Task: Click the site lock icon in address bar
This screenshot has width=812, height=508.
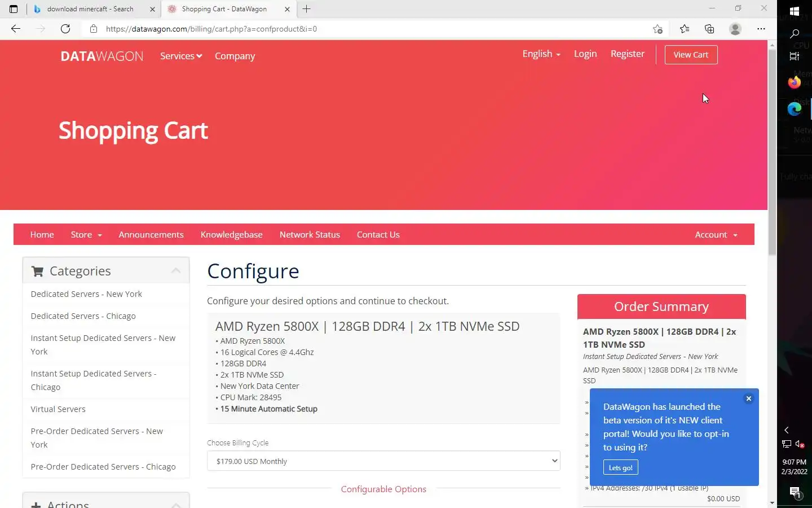Action: (x=94, y=29)
